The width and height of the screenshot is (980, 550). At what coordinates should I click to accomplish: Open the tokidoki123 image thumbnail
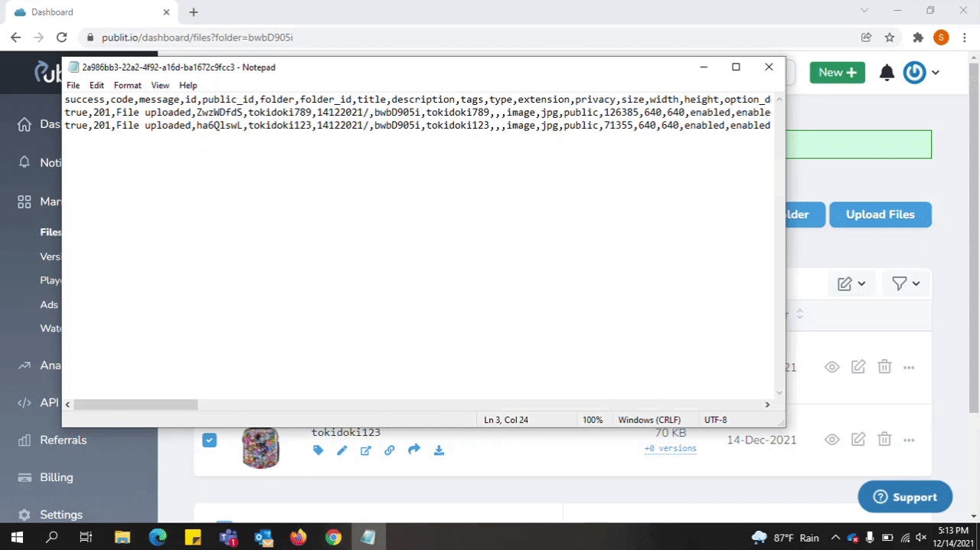coord(260,447)
